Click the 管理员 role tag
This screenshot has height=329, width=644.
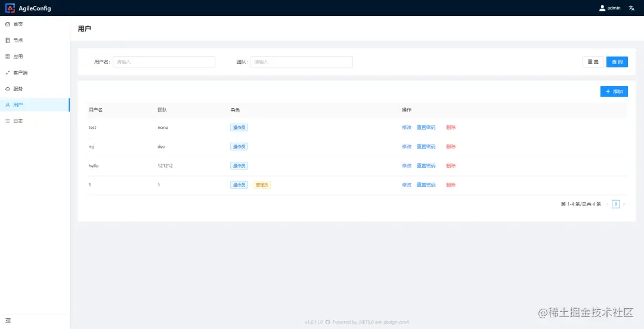tap(262, 185)
